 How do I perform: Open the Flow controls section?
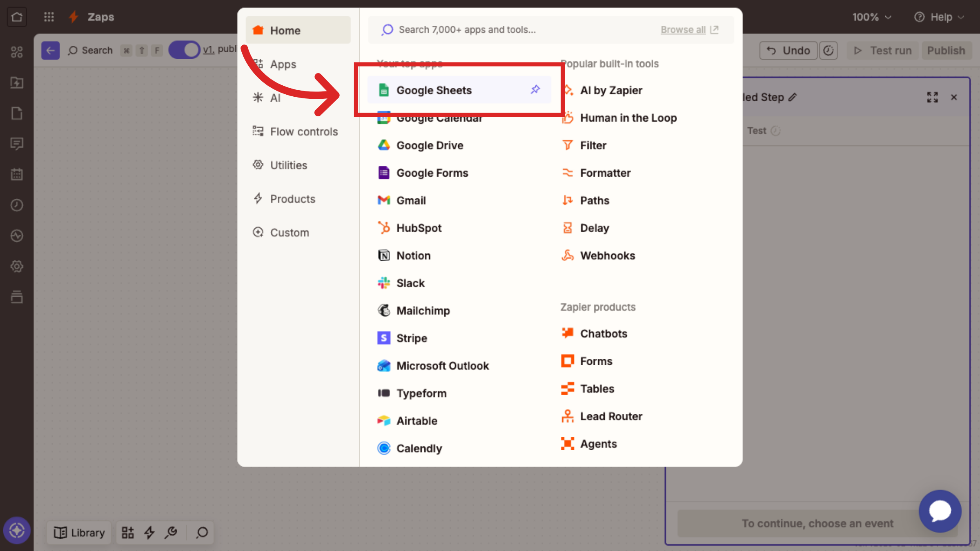[304, 131]
